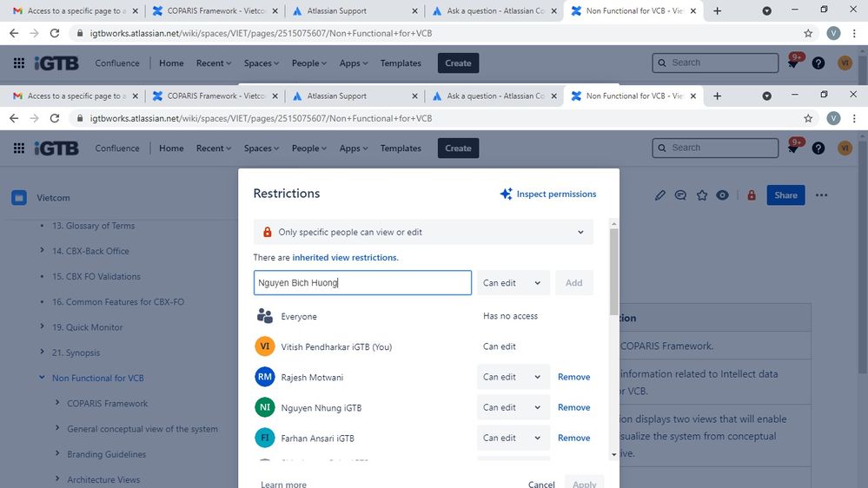The image size is (868, 488).
Task: Remove Nguyen Nhung iGTB from restrictions
Action: click(x=573, y=407)
